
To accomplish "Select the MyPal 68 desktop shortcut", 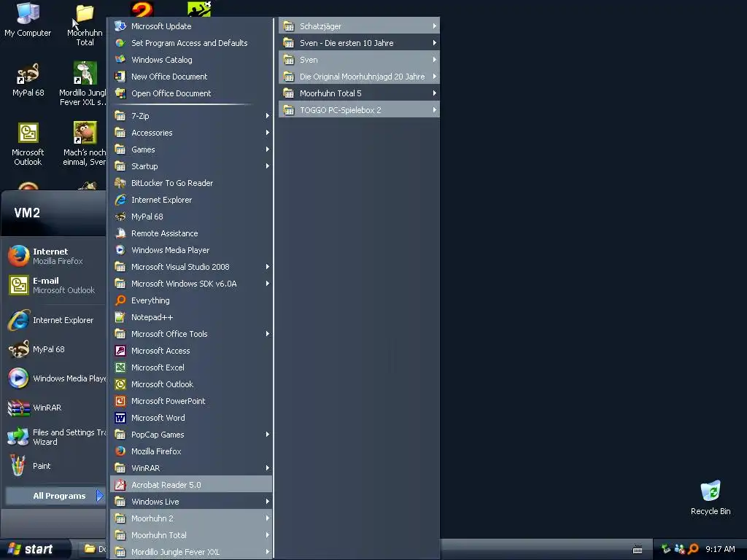I will pos(28,80).
